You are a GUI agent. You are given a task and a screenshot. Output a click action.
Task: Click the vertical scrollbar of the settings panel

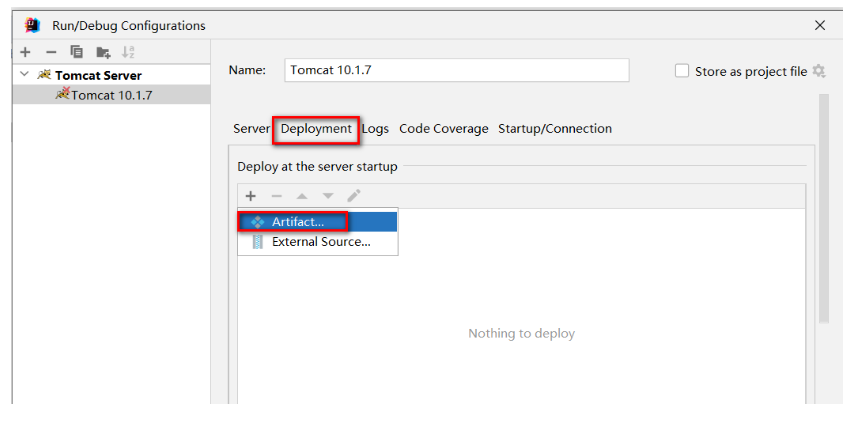[824, 208]
